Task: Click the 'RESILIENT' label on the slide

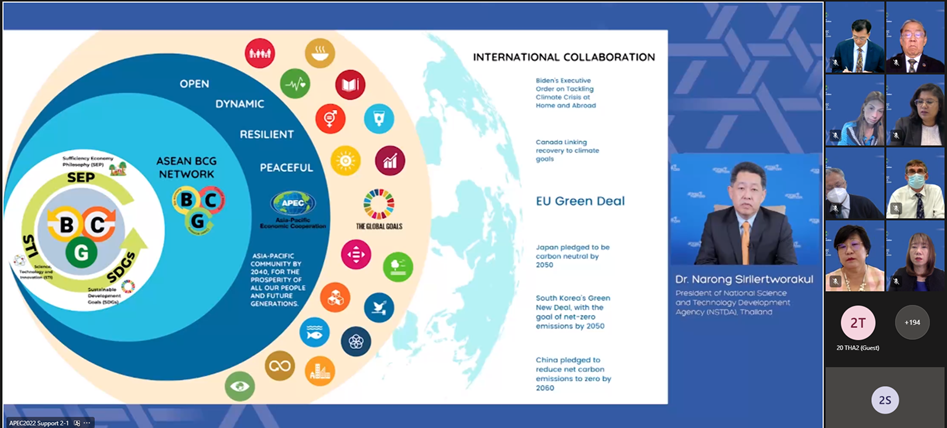Action: 266,134
